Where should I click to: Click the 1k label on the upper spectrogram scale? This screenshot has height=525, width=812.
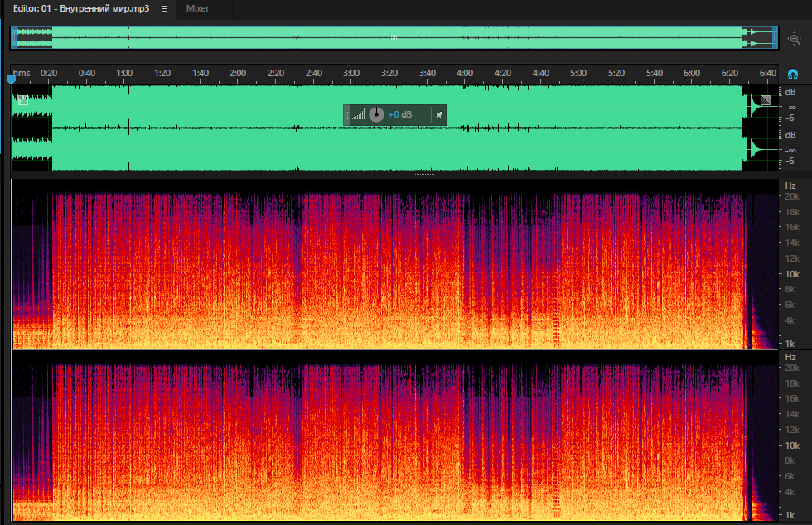[789, 344]
